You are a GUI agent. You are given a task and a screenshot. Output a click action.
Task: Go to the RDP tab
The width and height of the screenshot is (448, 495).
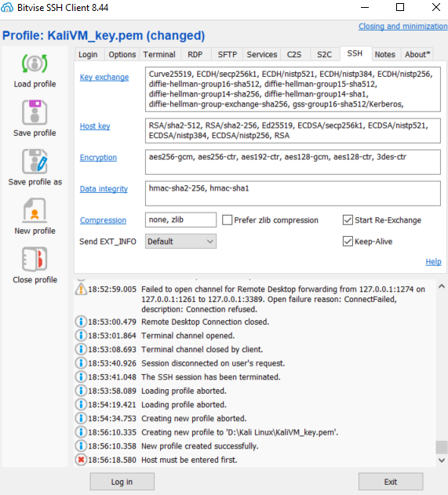tap(195, 55)
